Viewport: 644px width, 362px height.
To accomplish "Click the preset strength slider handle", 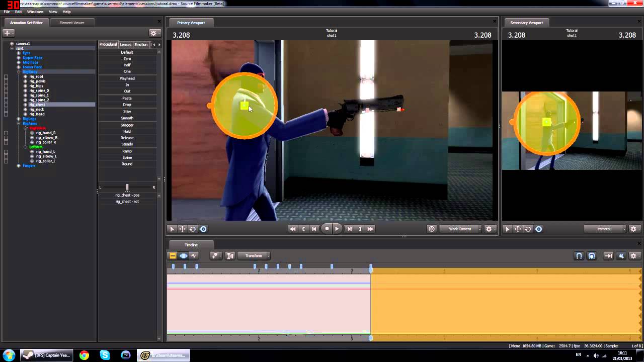I will pos(127,187).
